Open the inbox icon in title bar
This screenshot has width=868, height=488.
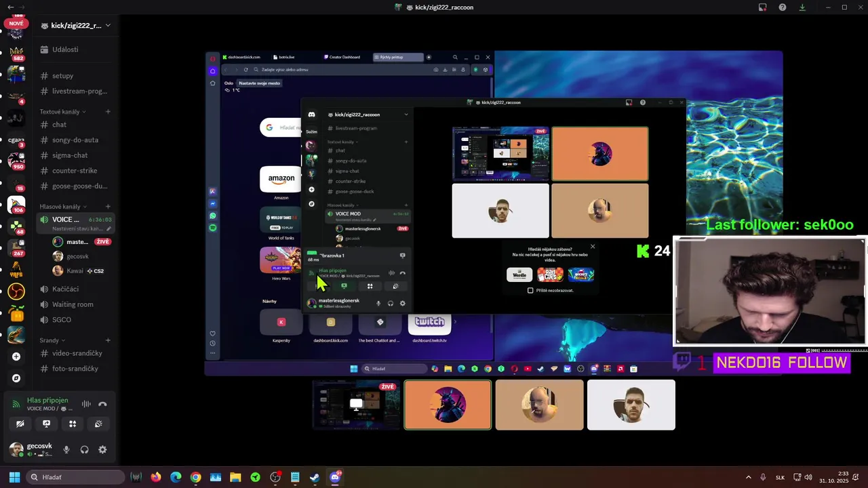pyautogui.click(x=763, y=7)
